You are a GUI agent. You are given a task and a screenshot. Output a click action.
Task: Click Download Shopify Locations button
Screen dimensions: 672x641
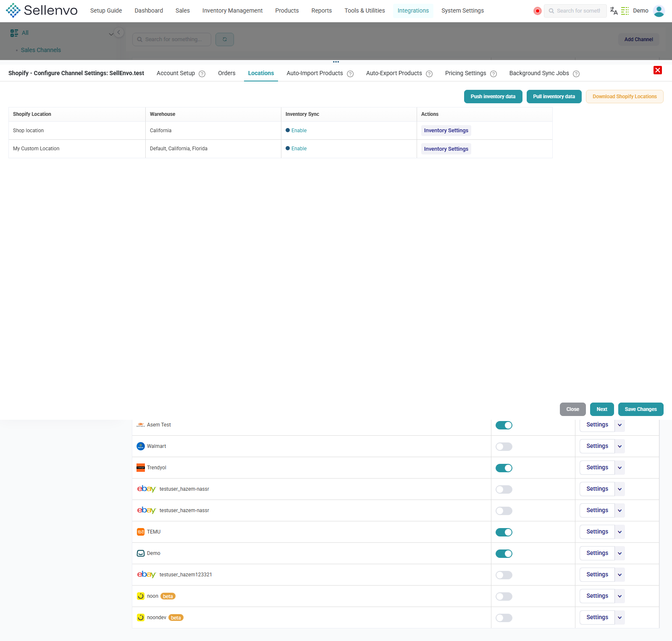point(625,97)
